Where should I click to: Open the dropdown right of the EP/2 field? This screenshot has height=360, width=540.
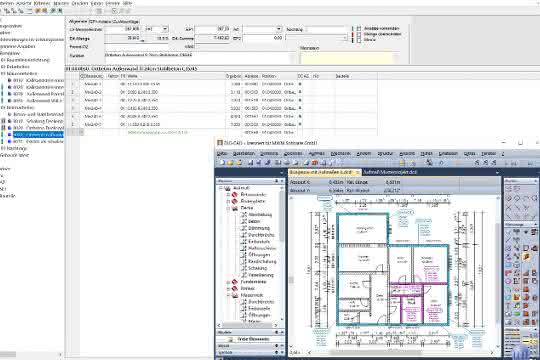click(x=345, y=38)
